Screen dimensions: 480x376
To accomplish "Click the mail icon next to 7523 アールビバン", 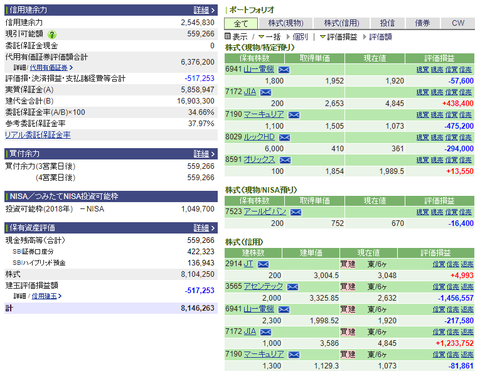I will coord(296,212).
